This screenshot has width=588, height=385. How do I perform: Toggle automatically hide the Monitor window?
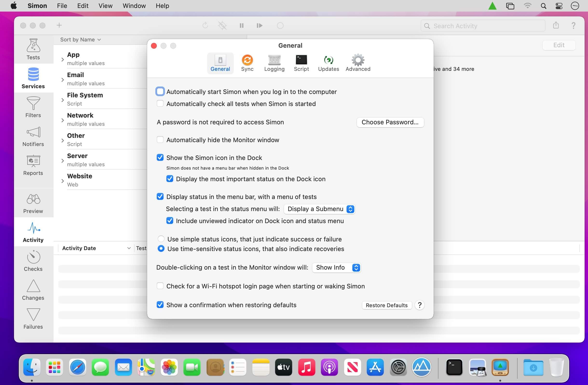(160, 140)
